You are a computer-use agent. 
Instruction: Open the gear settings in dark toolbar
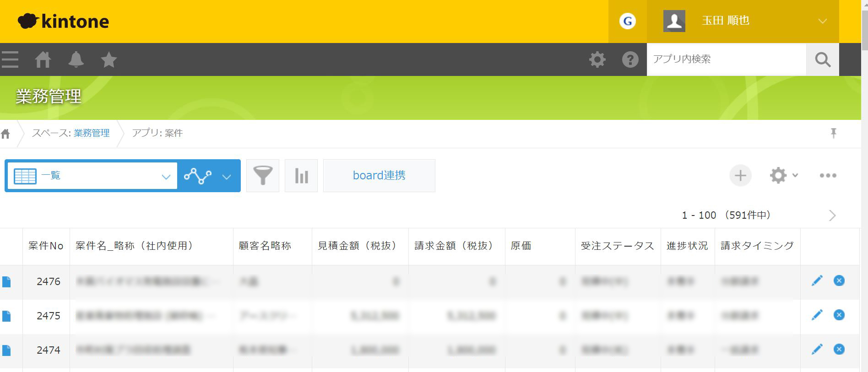click(x=597, y=59)
